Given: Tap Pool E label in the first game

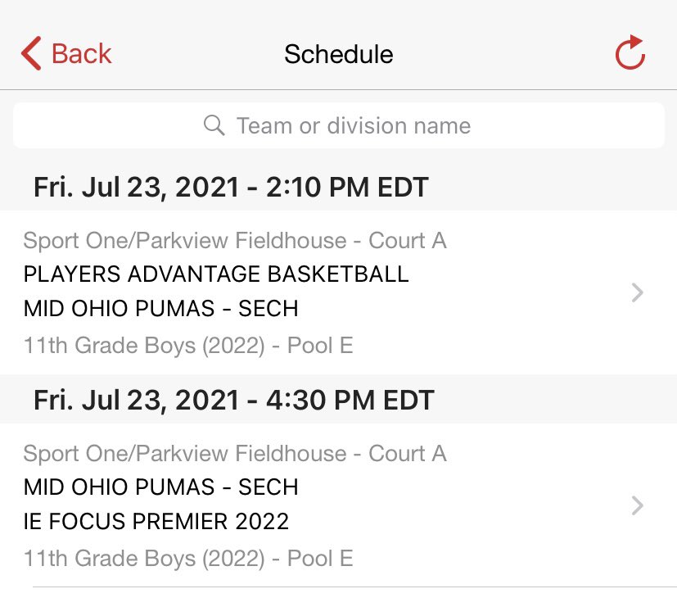Looking at the screenshot, I should click(x=320, y=346).
